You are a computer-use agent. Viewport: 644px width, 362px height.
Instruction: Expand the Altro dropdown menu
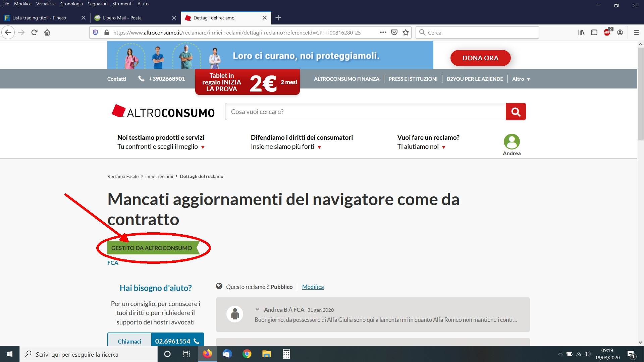pyautogui.click(x=521, y=79)
